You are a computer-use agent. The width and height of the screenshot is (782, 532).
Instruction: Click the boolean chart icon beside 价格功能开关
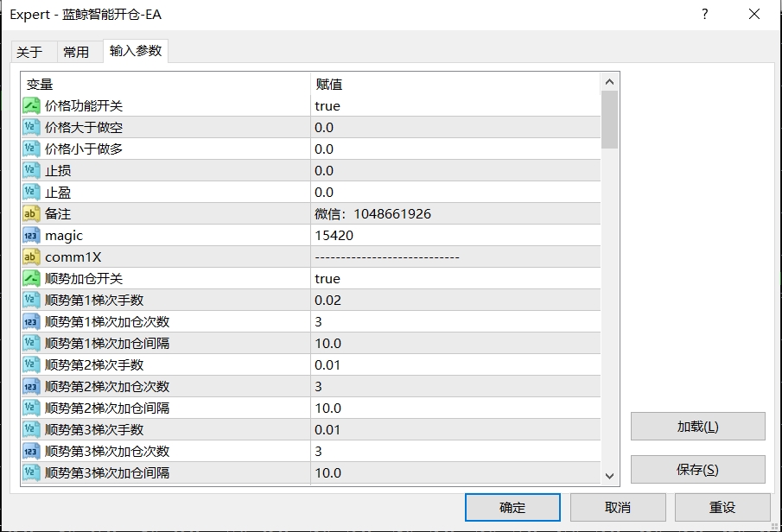pos(29,105)
